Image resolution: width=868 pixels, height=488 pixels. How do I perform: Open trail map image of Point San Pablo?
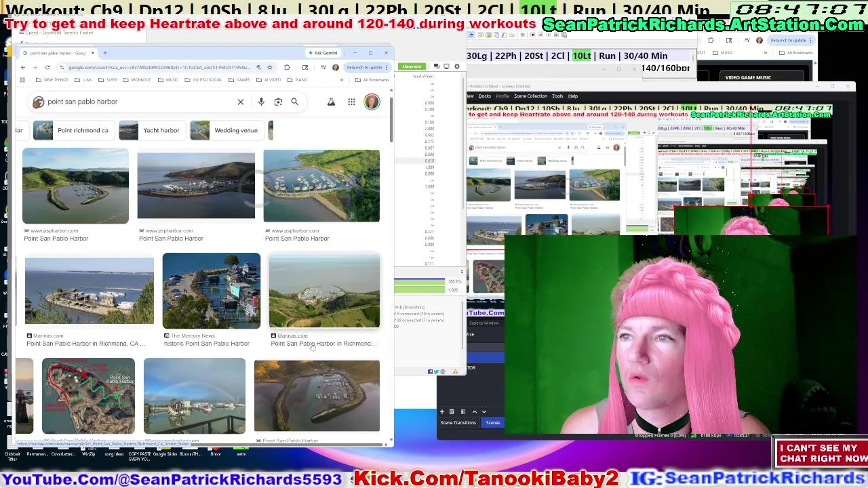(x=88, y=396)
